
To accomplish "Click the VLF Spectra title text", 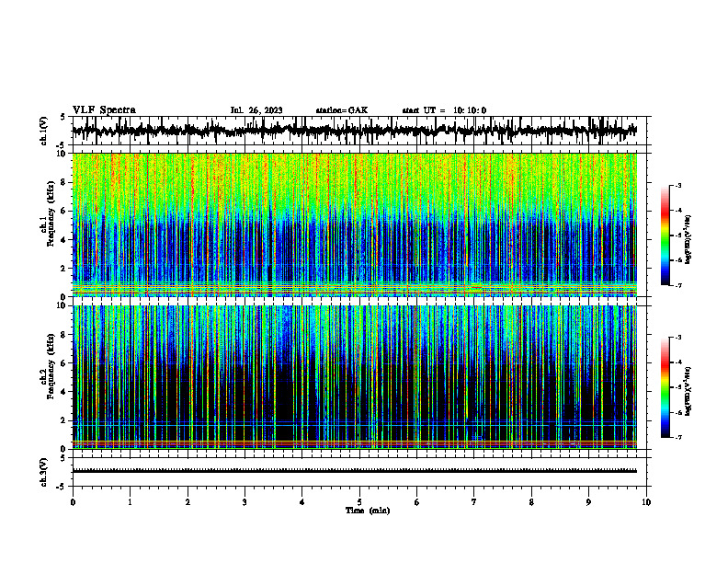I will [104, 110].
